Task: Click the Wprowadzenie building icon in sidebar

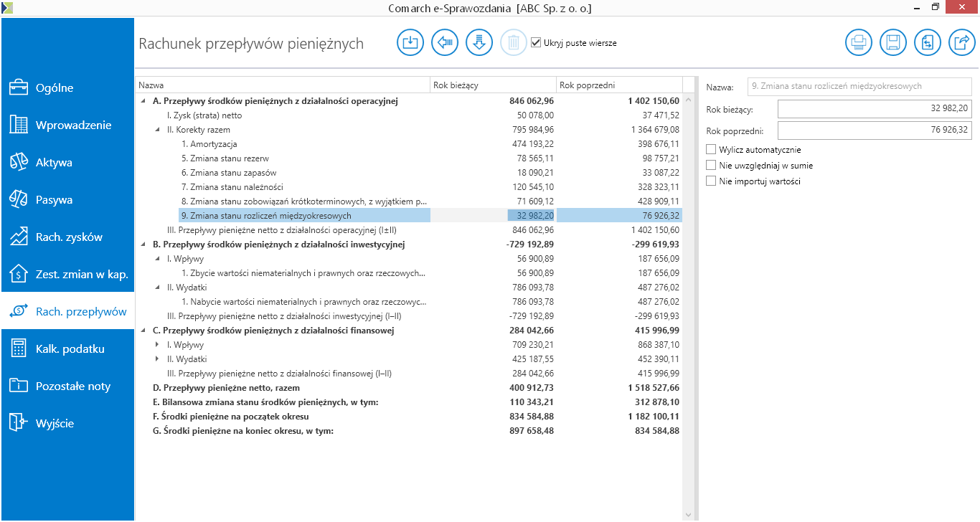Action: 18,125
